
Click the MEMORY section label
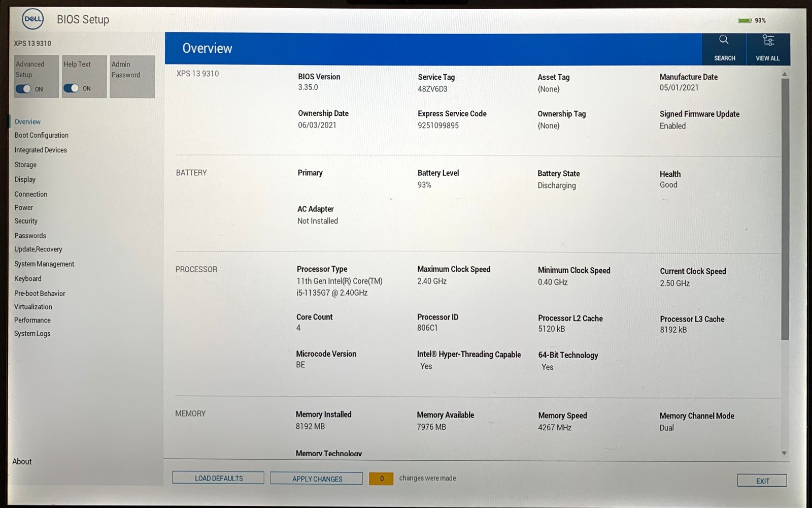point(190,414)
